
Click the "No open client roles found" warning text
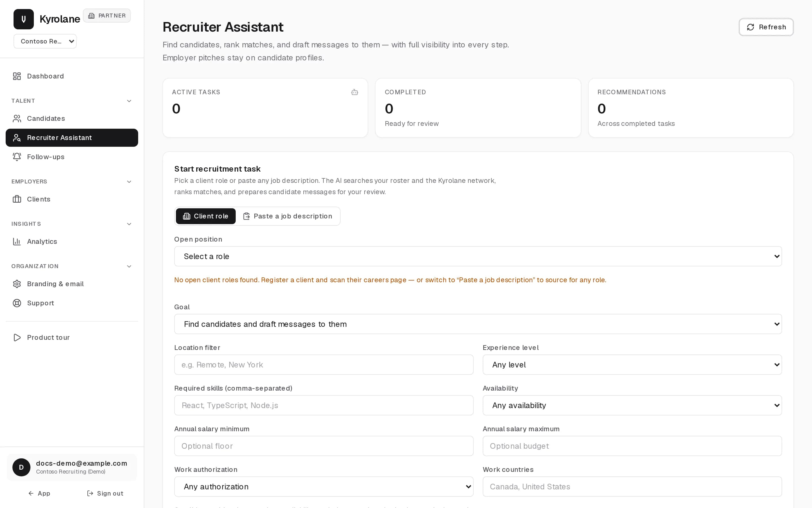coord(390,280)
